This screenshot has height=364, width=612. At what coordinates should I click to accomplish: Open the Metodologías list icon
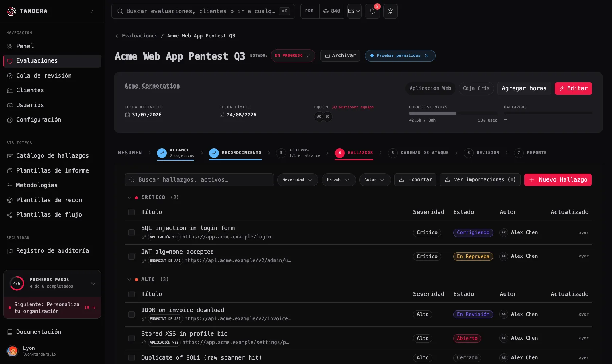pyautogui.click(x=10, y=185)
